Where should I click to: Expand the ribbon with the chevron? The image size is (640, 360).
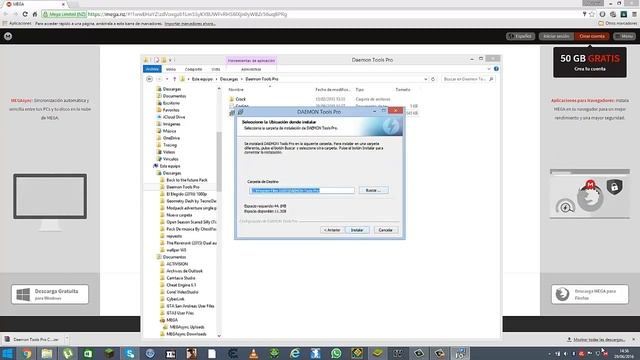[x=489, y=69]
